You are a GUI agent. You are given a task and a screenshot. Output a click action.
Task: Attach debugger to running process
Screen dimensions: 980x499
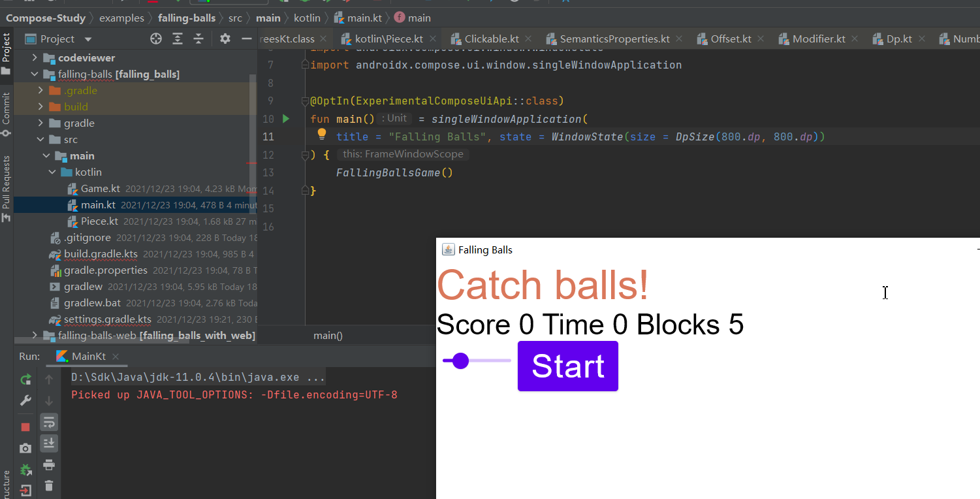point(25,470)
